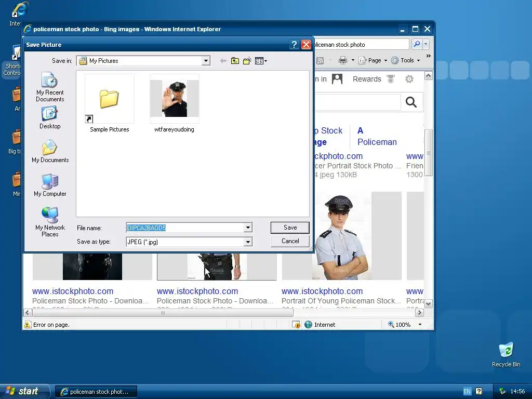The height and width of the screenshot is (399, 532).
Task: Click the Bing account profile icon
Action: tap(337, 79)
